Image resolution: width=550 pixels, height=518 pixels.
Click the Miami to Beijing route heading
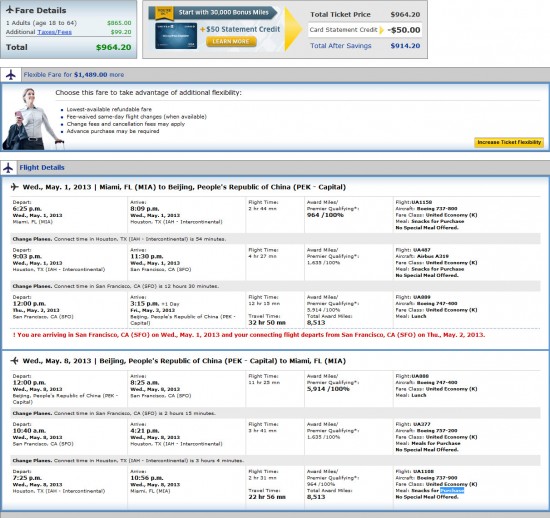[x=184, y=187]
